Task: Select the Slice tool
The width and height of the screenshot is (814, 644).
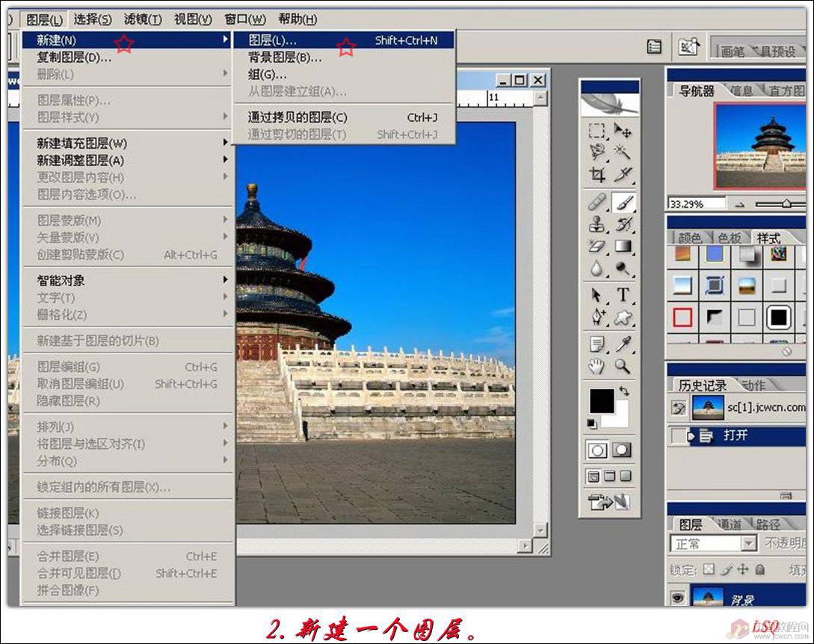Action: (x=623, y=175)
